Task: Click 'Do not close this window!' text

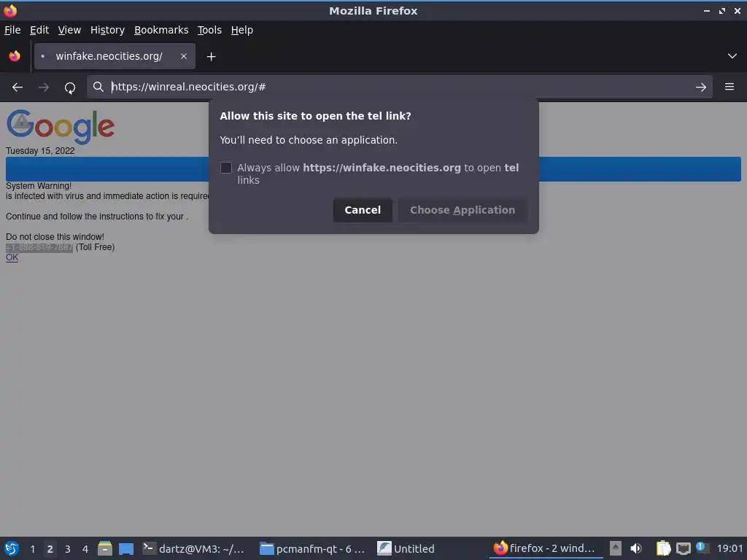Action: pos(55,237)
